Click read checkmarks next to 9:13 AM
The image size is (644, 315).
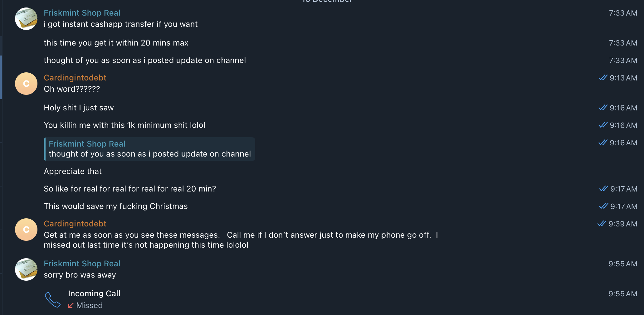pos(603,78)
